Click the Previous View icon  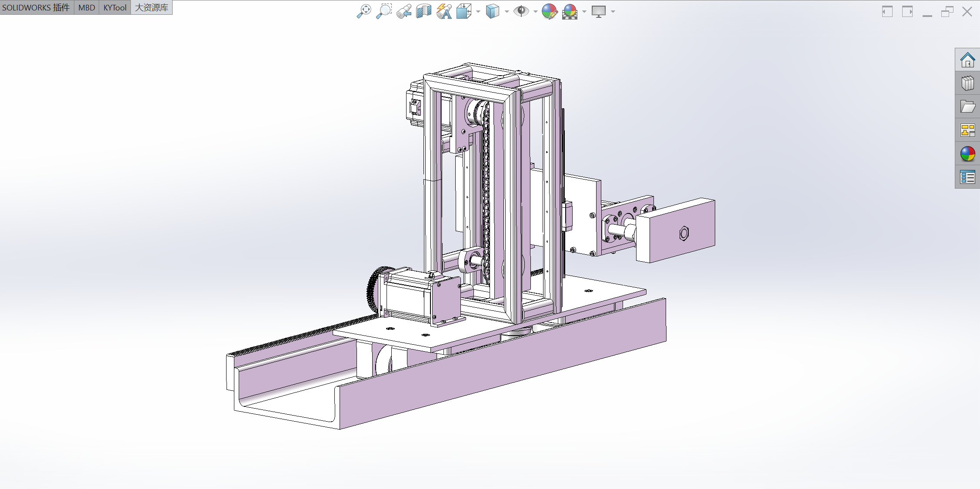click(404, 11)
